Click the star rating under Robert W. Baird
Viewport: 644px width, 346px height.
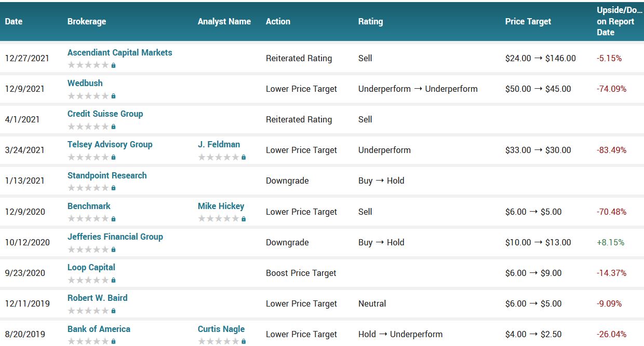(88, 311)
